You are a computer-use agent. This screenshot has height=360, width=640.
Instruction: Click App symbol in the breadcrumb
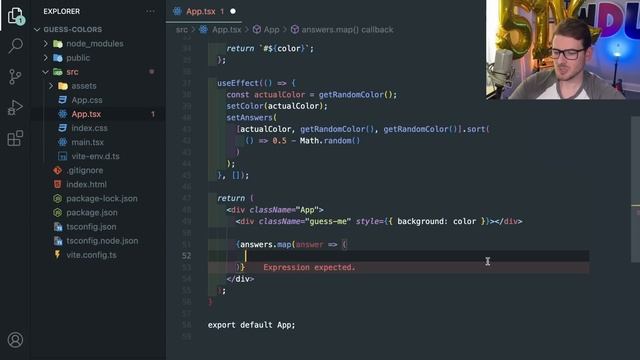(x=271, y=30)
